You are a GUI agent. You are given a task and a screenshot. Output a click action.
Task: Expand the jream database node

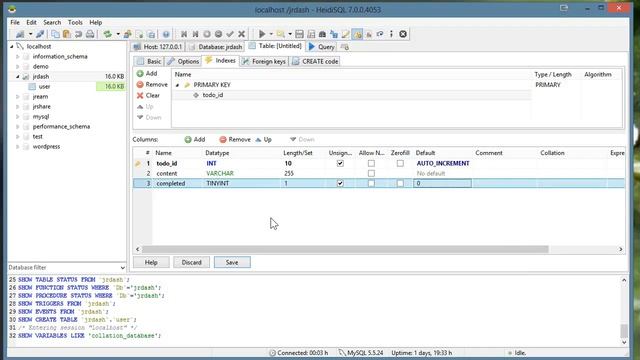[18, 97]
